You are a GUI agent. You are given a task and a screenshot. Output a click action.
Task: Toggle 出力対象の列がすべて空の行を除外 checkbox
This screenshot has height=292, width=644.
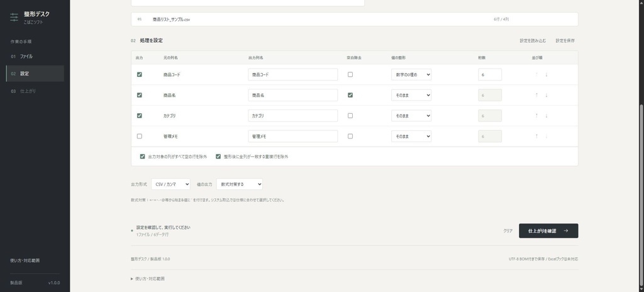(x=143, y=157)
